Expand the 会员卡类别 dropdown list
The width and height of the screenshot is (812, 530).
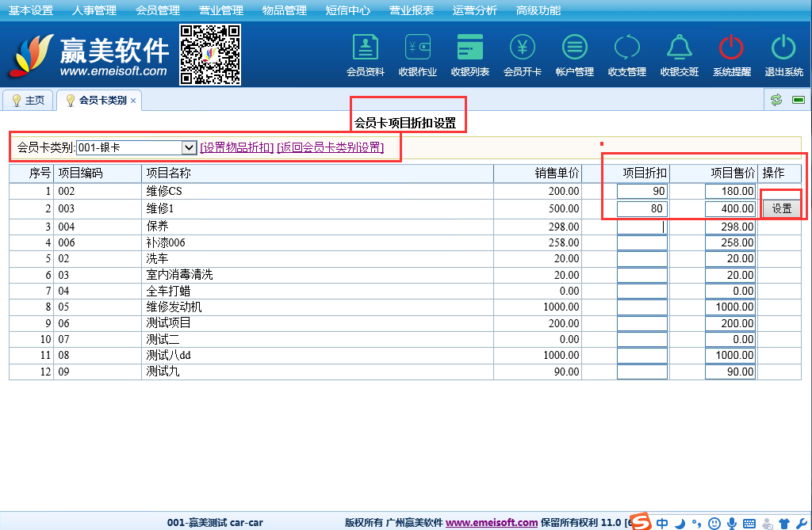pyautogui.click(x=189, y=147)
